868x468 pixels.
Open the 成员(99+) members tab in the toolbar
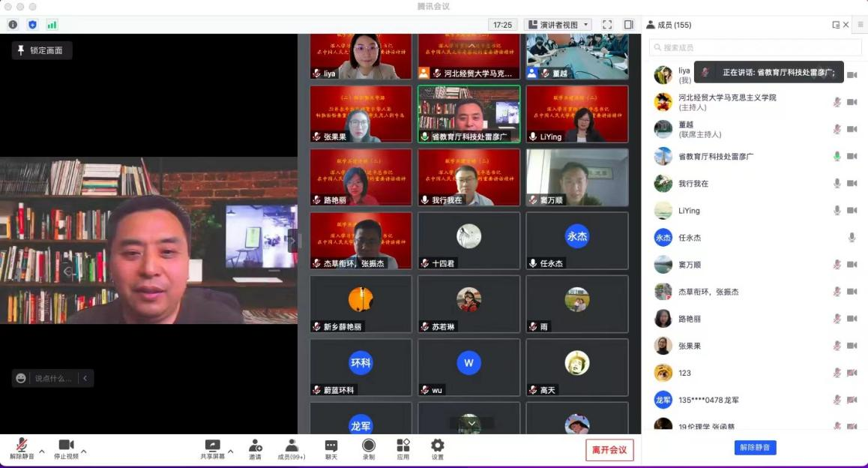pyautogui.click(x=292, y=448)
